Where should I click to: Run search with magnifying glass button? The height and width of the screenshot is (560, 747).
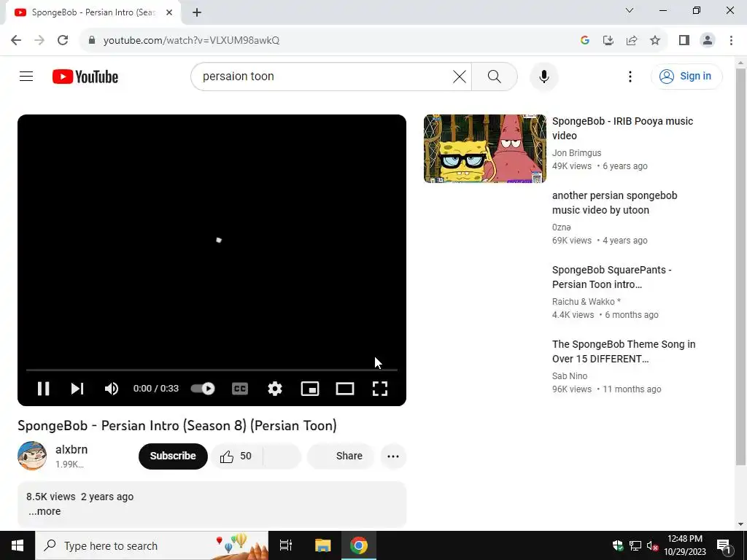click(495, 76)
